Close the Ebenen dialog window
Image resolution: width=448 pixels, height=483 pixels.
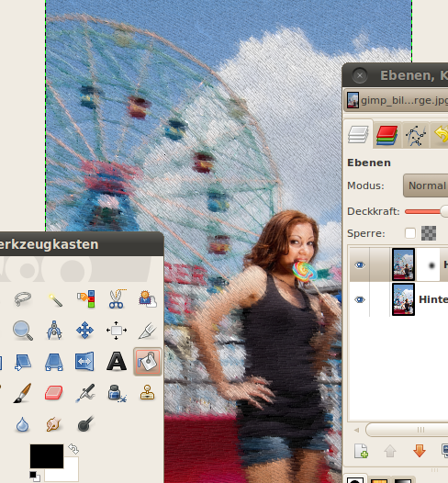(359, 75)
